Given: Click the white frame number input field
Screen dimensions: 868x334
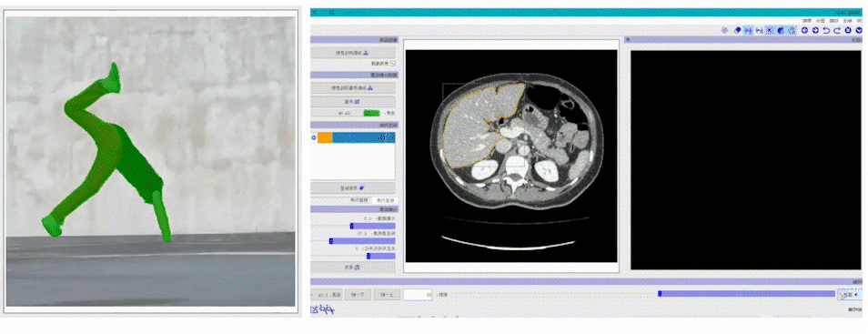Looking at the screenshot, I should pos(418,295).
